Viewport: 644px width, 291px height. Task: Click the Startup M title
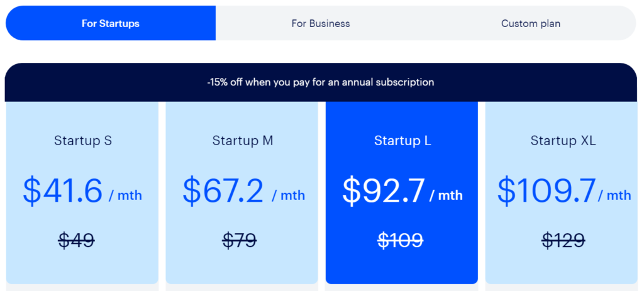pos(243,141)
